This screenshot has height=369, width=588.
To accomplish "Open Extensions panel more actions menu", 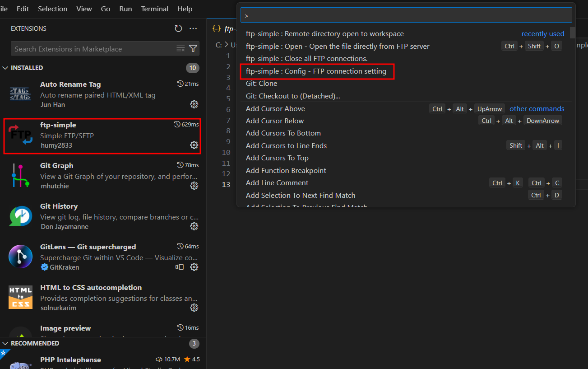I will pyautogui.click(x=193, y=28).
